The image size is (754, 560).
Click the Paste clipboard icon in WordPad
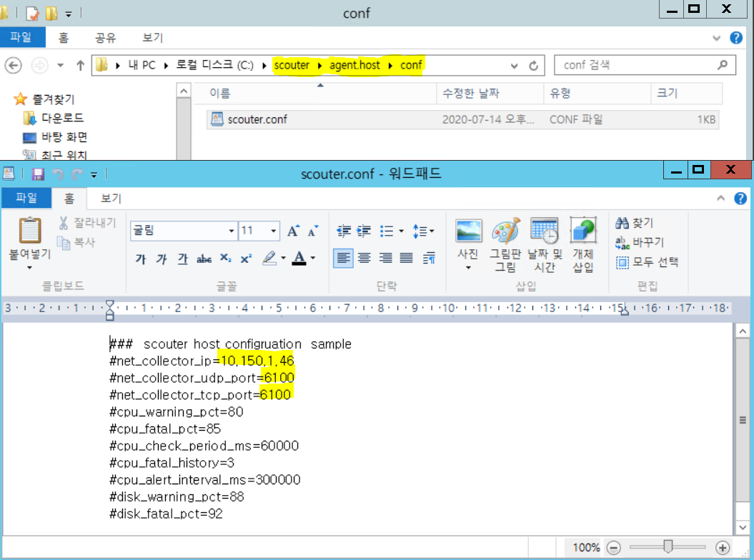29,230
